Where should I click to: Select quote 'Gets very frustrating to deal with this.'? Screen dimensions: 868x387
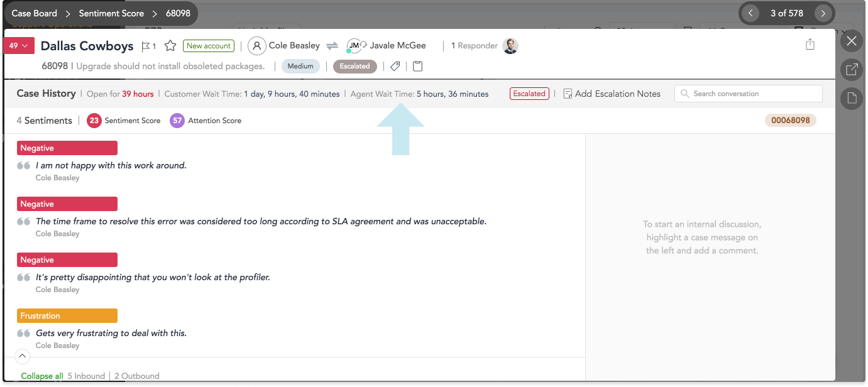111,333
